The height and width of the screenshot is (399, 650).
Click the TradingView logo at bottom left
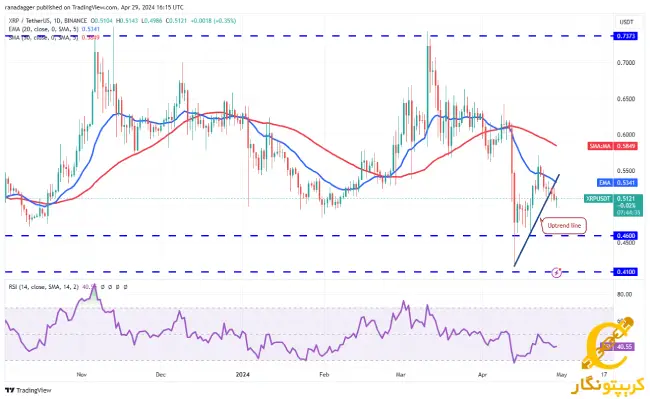pyautogui.click(x=28, y=390)
